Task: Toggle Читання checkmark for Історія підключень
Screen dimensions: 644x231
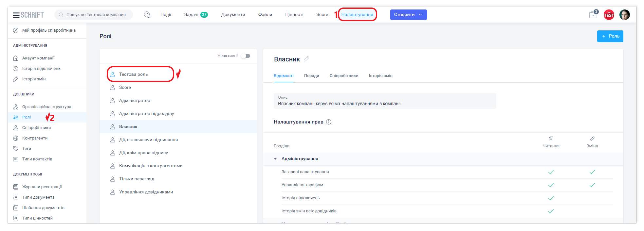Action: pyautogui.click(x=551, y=198)
